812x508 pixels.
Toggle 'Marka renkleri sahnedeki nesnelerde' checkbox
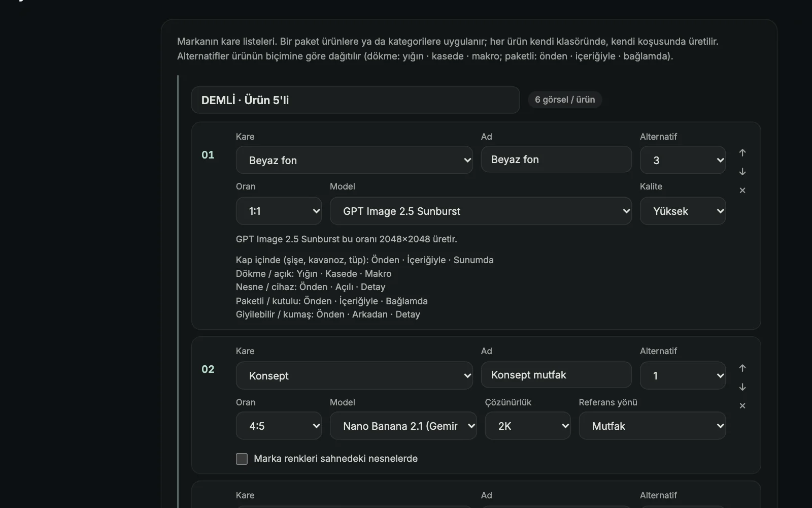(242, 459)
